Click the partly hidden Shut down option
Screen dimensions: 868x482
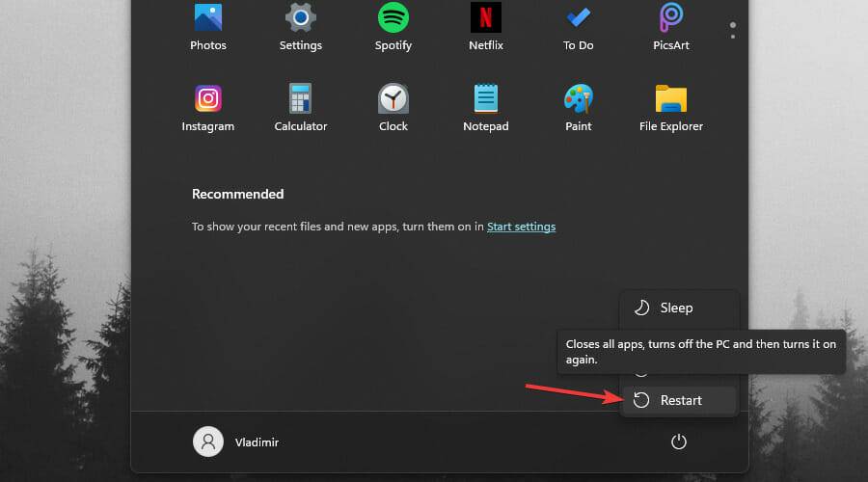[641, 372]
